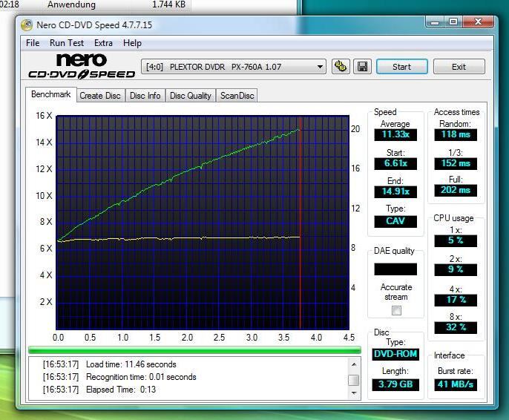Click the Elapsed Time 0:13 log line

99,390
